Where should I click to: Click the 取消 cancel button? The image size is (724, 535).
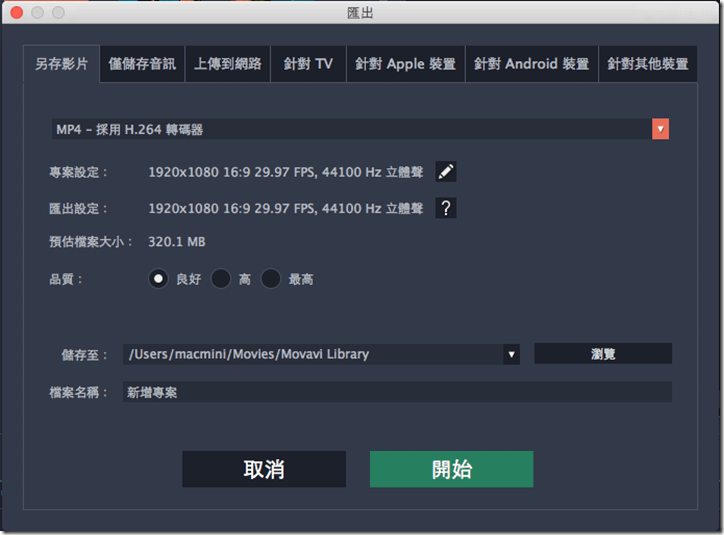pyautogui.click(x=264, y=469)
